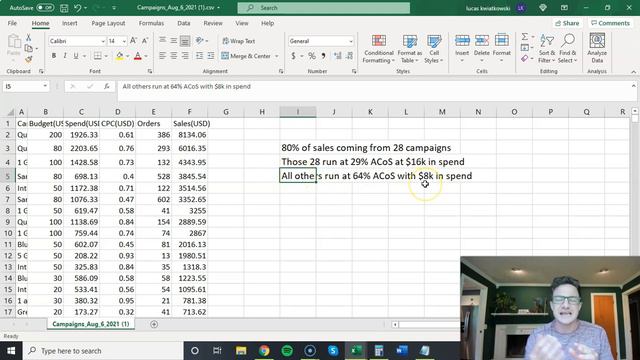Select the Campaigns_Aug_6_2021 (1) sheet tab
The height and width of the screenshot is (360, 640).
(91, 324)
